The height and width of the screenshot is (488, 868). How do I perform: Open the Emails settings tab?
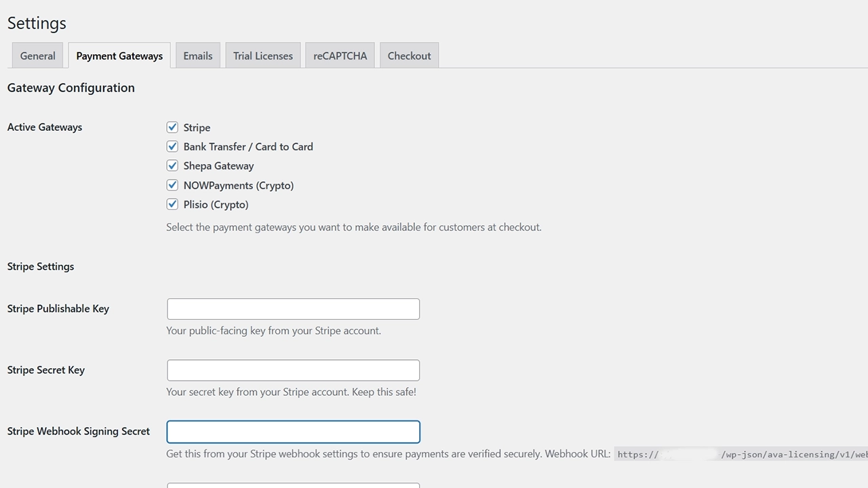197,56
